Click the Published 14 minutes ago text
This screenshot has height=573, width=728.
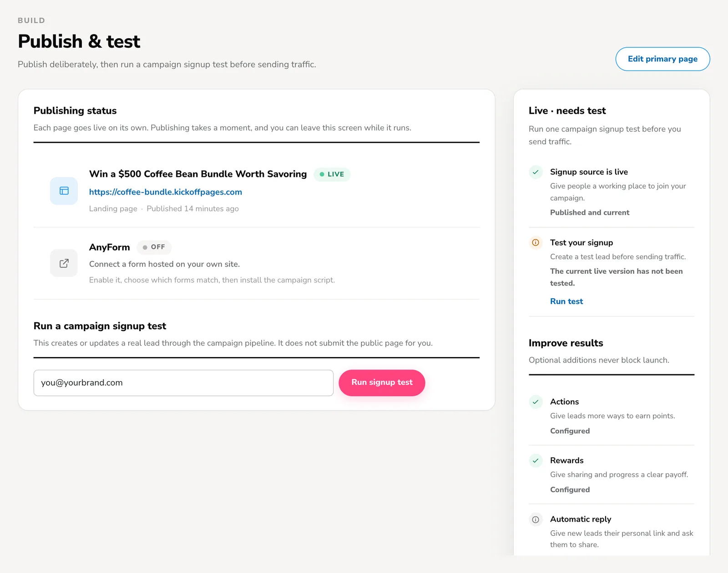point(192,209)
